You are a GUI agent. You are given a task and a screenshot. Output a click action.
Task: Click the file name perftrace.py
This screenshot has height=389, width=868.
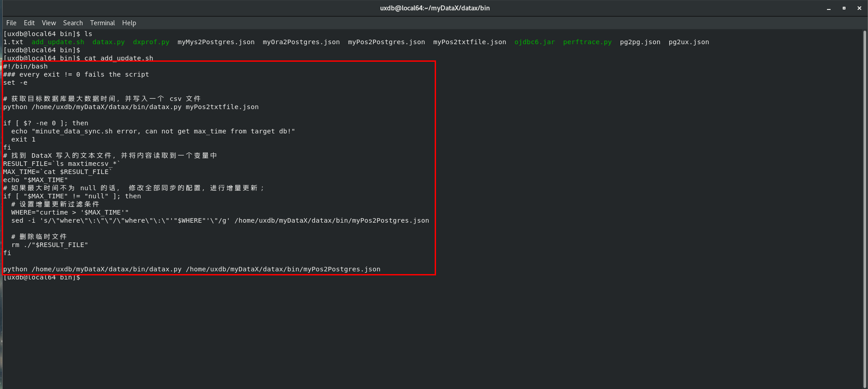[x=588, y=42]
